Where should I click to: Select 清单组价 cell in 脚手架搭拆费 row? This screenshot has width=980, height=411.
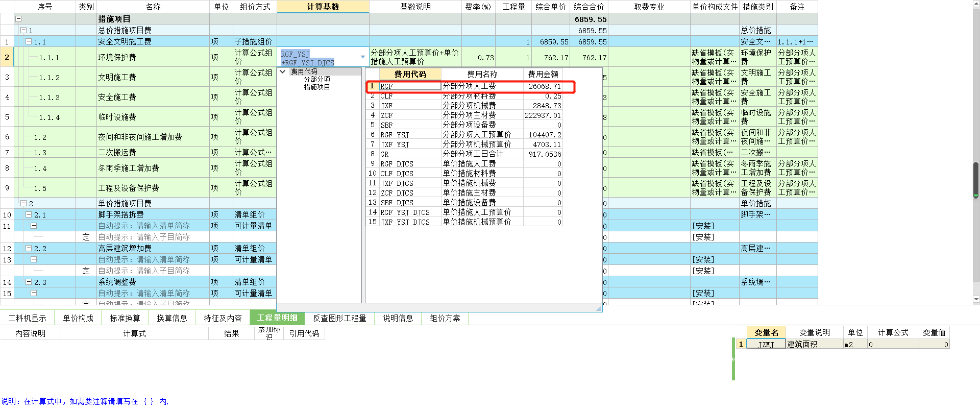(255, 214)
